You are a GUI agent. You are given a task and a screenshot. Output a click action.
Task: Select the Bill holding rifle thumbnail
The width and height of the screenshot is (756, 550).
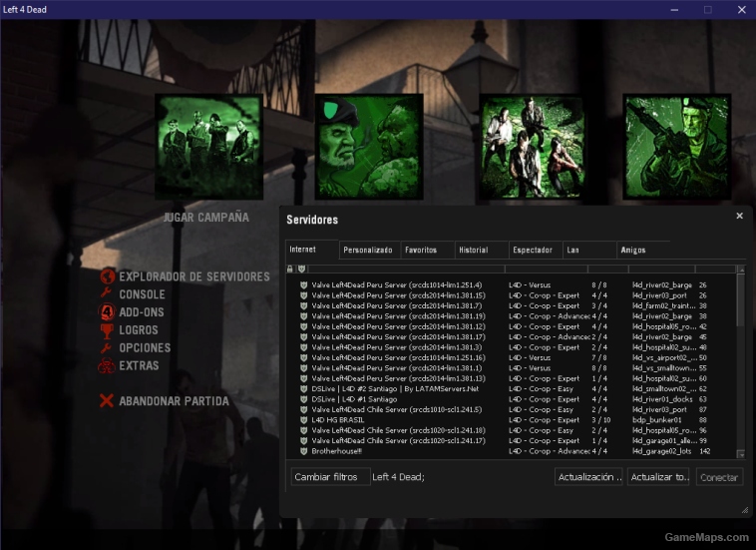(x=677, y=147)
